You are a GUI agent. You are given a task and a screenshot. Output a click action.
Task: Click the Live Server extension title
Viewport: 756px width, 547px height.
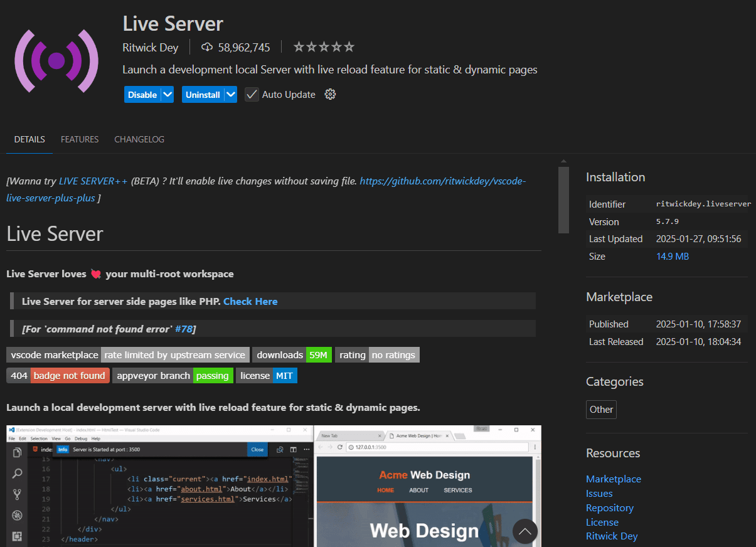click(173, 24)
